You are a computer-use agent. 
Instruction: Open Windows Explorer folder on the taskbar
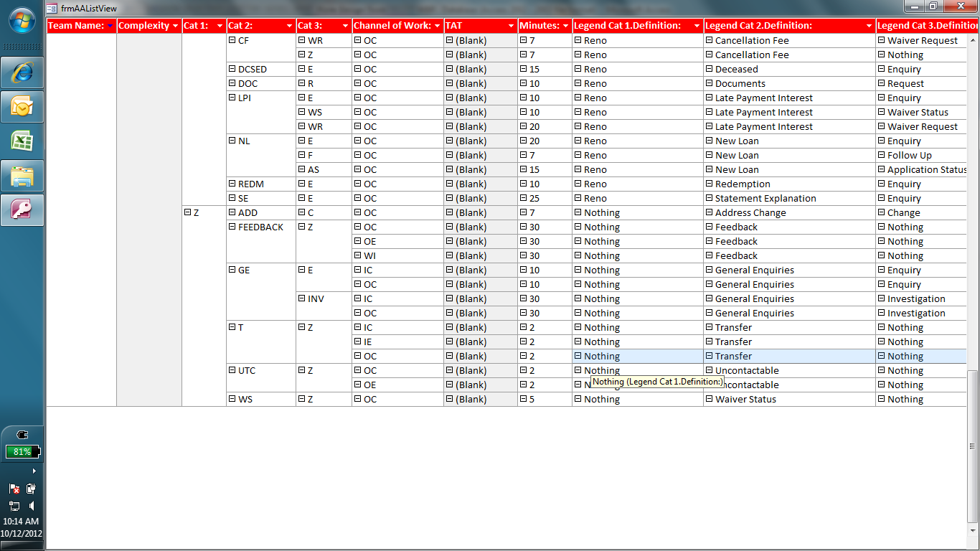click(22, 174)
